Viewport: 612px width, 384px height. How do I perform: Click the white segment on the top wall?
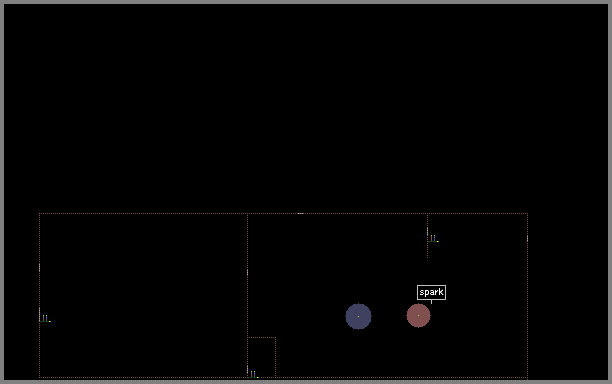[300, 213]
